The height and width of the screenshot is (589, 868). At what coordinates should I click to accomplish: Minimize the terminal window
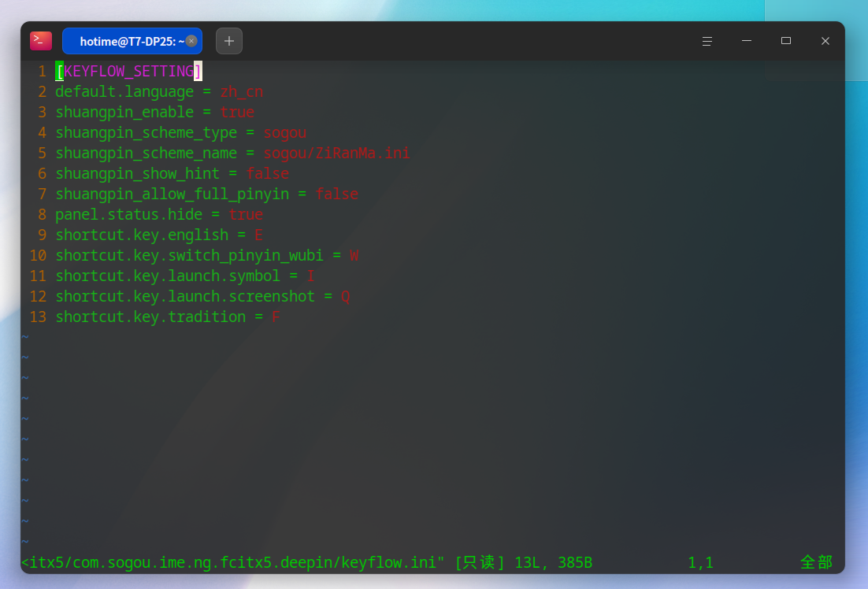click(x=747, y=41)
